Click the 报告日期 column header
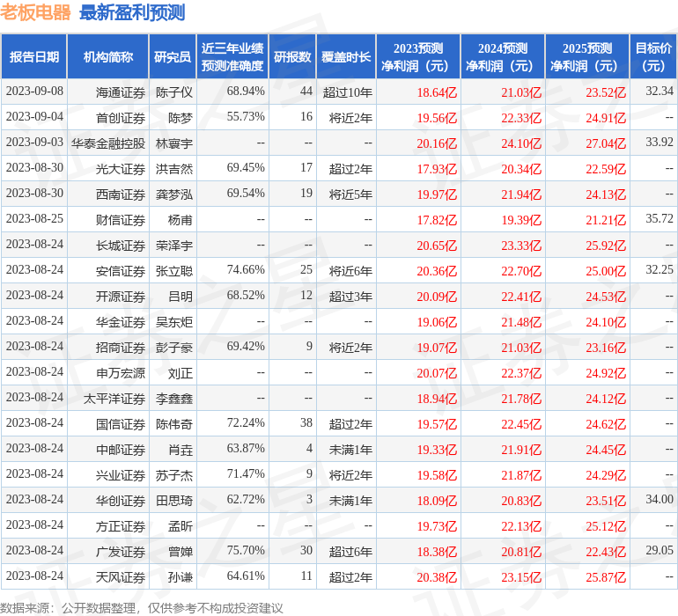Screen dimensions: 678x616 point(33,56)
